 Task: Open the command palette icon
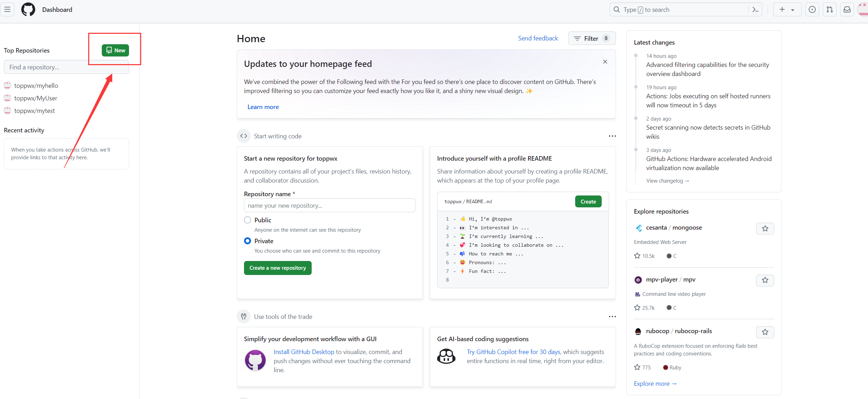click(x=755, y=10)
